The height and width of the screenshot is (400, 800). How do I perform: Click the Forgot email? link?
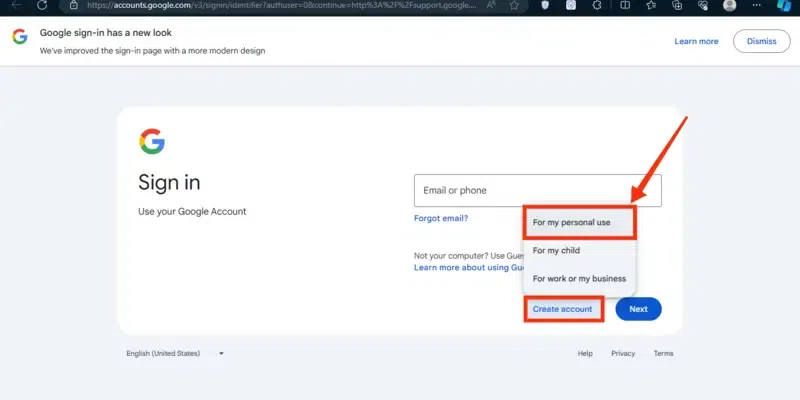coord(441,218)
